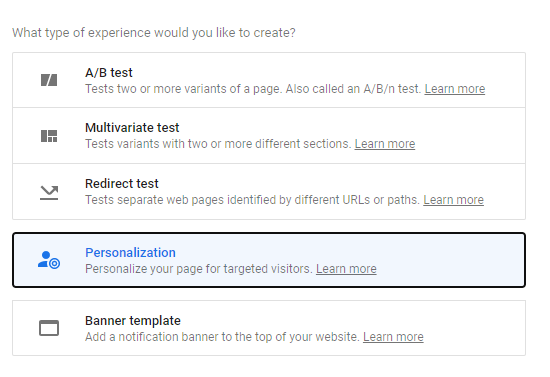Select the blue "Personalization" title
Viewport: 550px width, 377px height.
point(130,253)
